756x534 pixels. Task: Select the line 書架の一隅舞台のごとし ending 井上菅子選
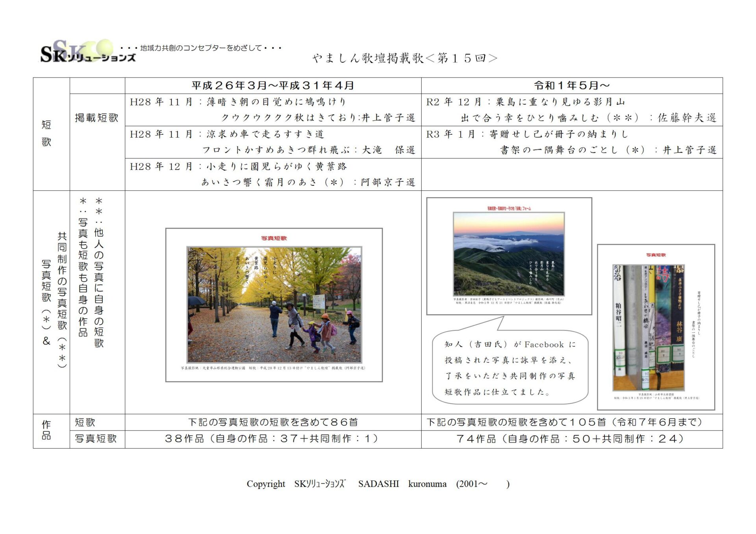[x=608, y=150]
